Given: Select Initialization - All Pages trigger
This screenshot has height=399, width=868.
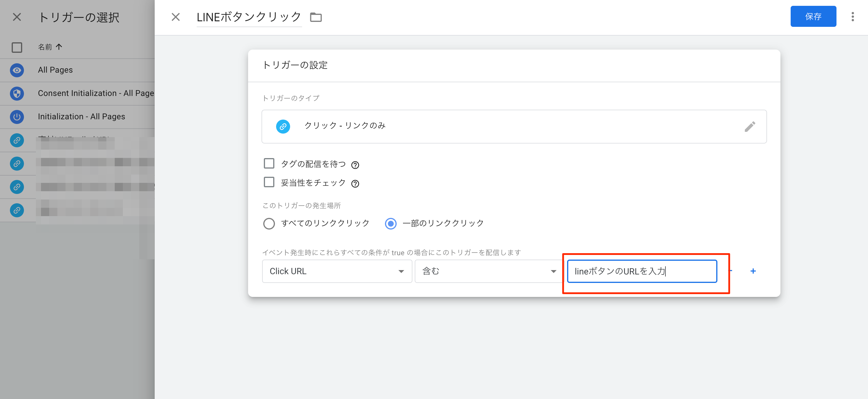Looking at the screenshot, I should [x=77, y=116].
